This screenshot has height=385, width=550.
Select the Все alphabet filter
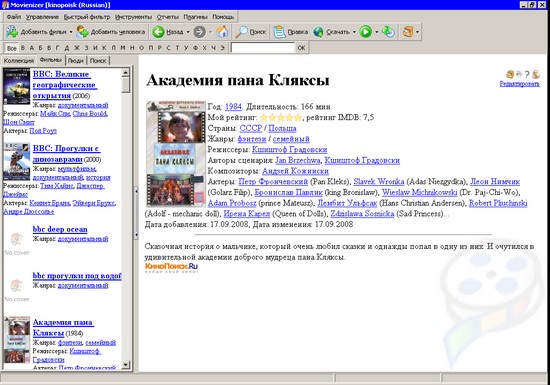pos(12,48)
